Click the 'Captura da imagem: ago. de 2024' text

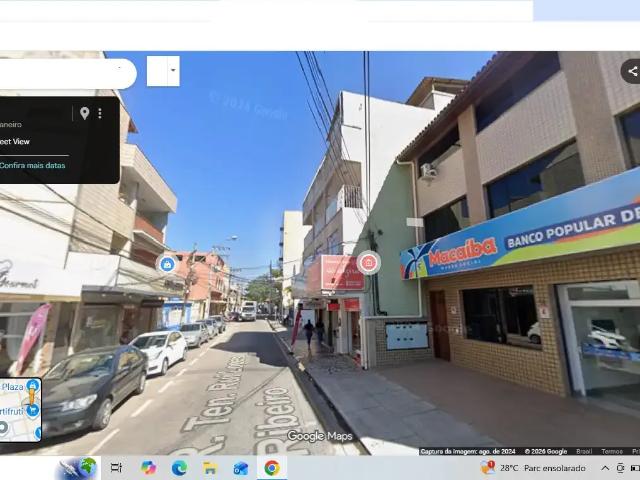pyautogui.click(x=467, y=451)
